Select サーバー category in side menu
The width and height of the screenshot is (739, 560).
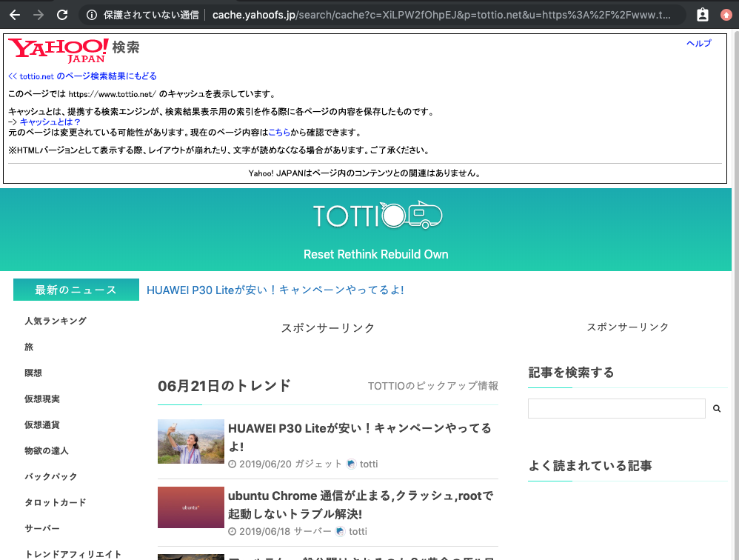click(42, 528)
